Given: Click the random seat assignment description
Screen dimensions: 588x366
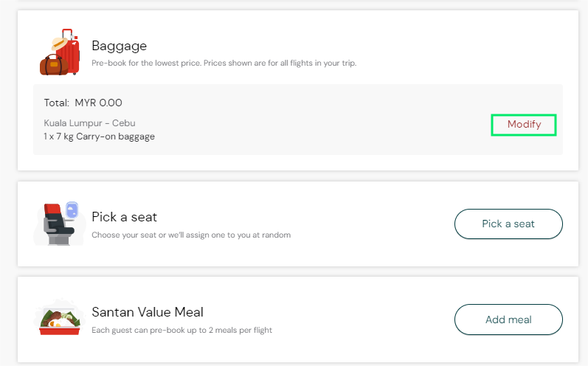Looking at the screenshot, I should coord(191,235).
